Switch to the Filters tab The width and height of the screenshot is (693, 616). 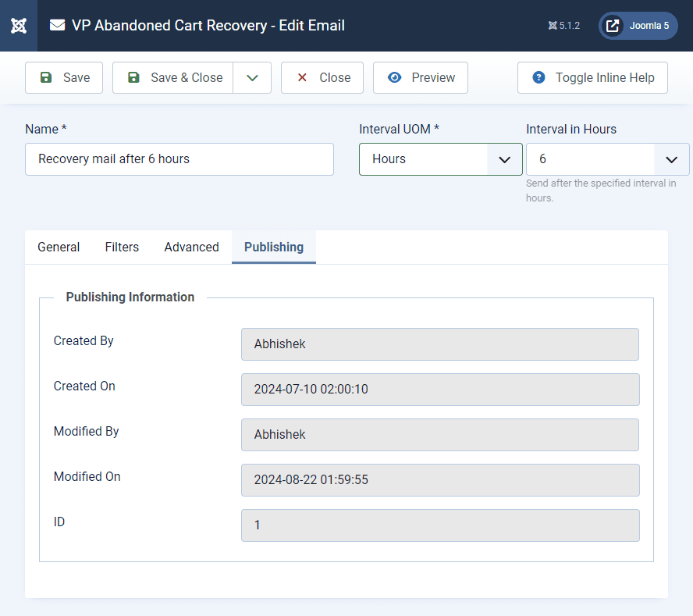pyautogui.click(x=122, y=247)
